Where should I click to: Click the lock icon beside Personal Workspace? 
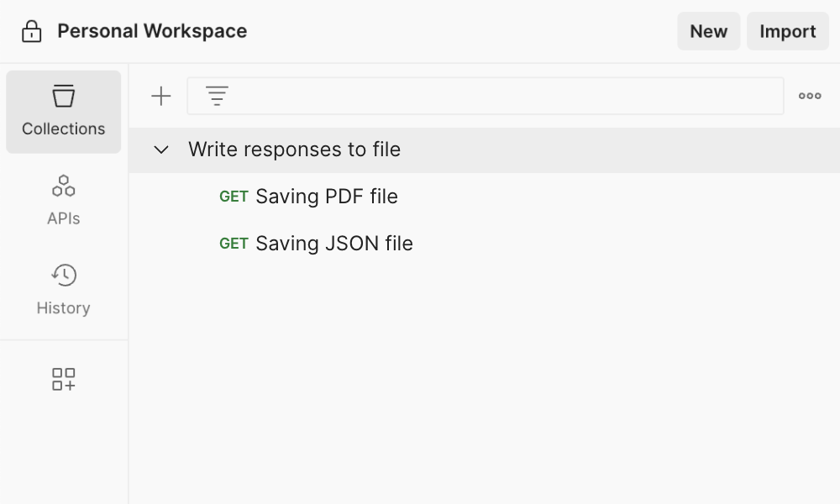[30, 30]
